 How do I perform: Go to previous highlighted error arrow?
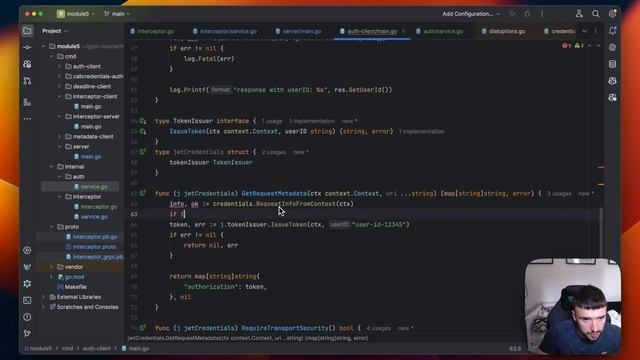click(x=589, y=45)
